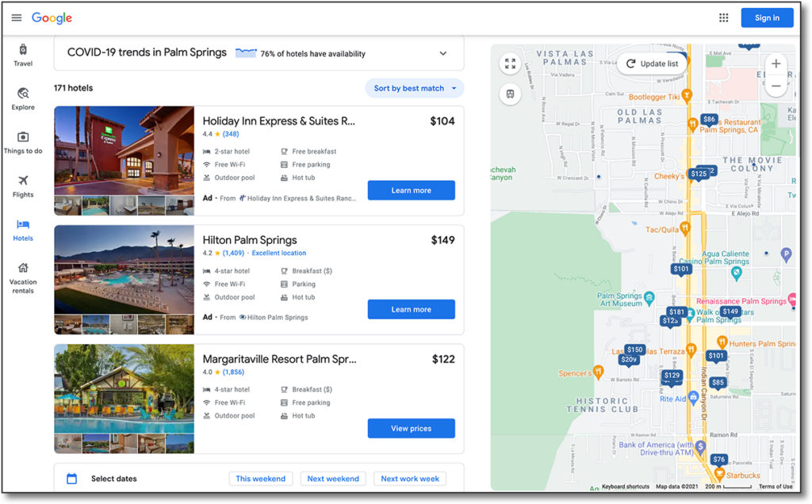Image resolution: width=812 pixels, height=504 pixels.
Task: Select Next work week date chip
Action: click(x=410, y=479)
